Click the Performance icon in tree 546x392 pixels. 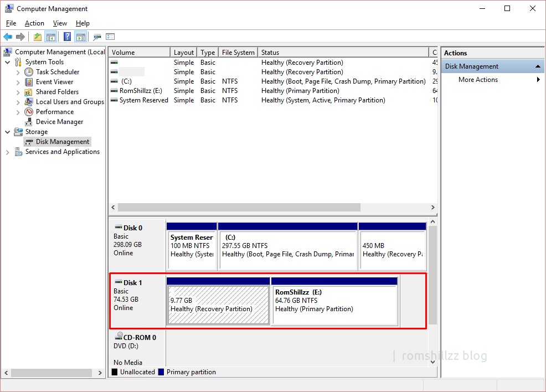29,112
